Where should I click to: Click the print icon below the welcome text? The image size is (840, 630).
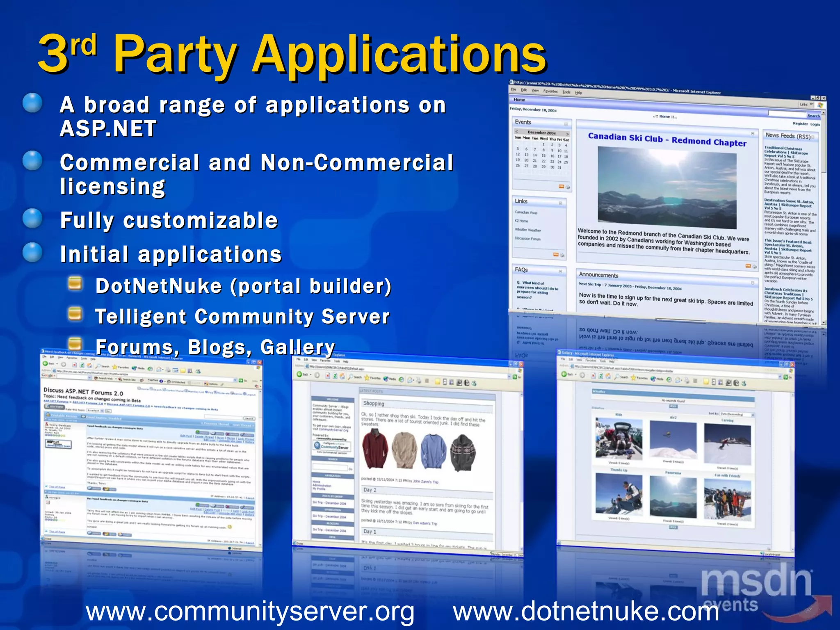click(754, 267)
